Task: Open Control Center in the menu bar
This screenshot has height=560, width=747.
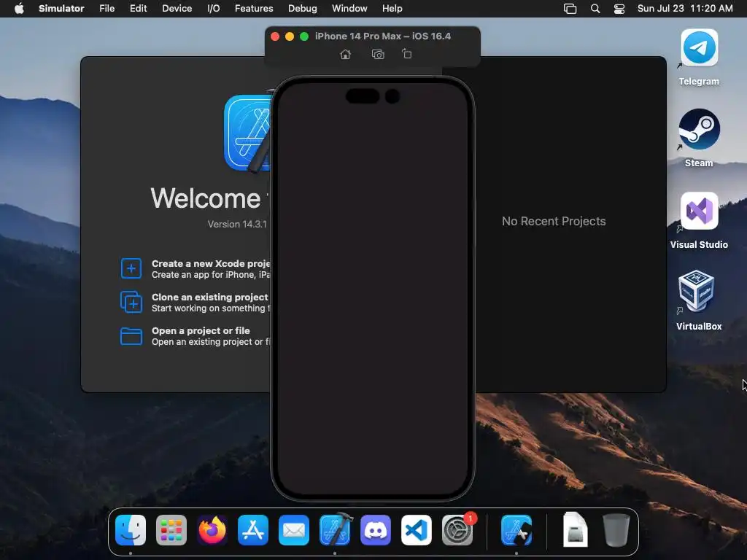Action: (619, 9)
